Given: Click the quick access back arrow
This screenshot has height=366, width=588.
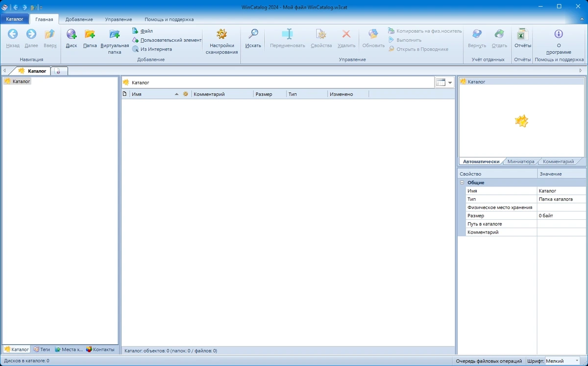Looking at the screenshot, I should tap(15, 7).
